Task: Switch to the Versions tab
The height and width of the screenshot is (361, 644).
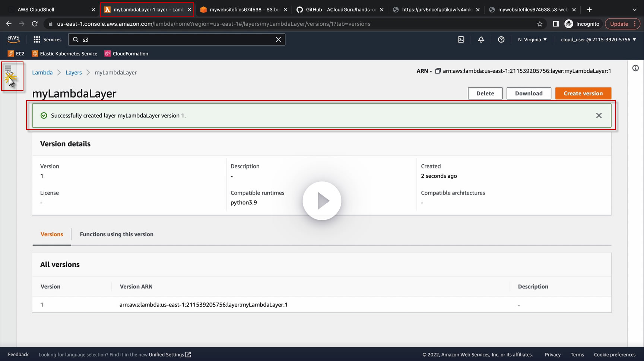Action: coord(52,234)
